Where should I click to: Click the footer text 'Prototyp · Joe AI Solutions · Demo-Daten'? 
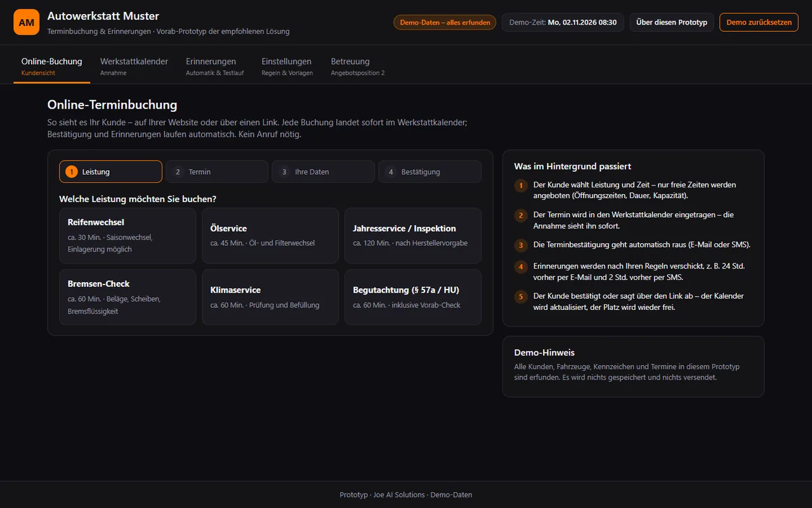point(406,495)
